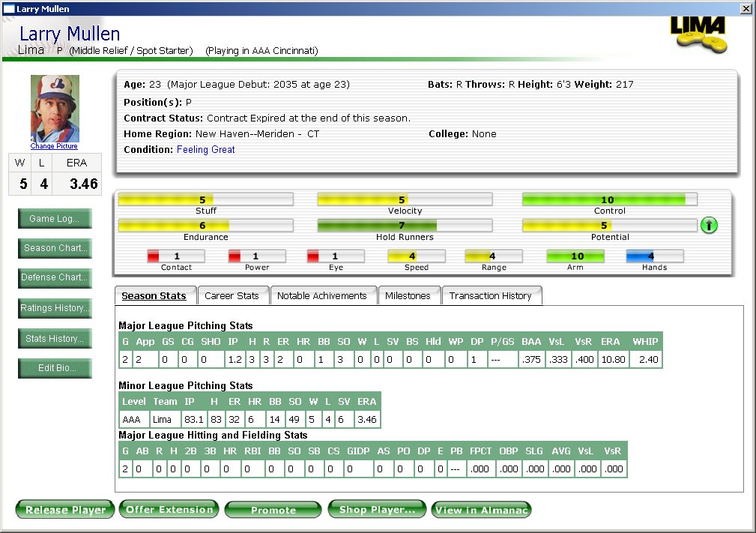The image size is (756, 533).
Task: Click the Shop Player button
Action: click(x=377, y=509)
